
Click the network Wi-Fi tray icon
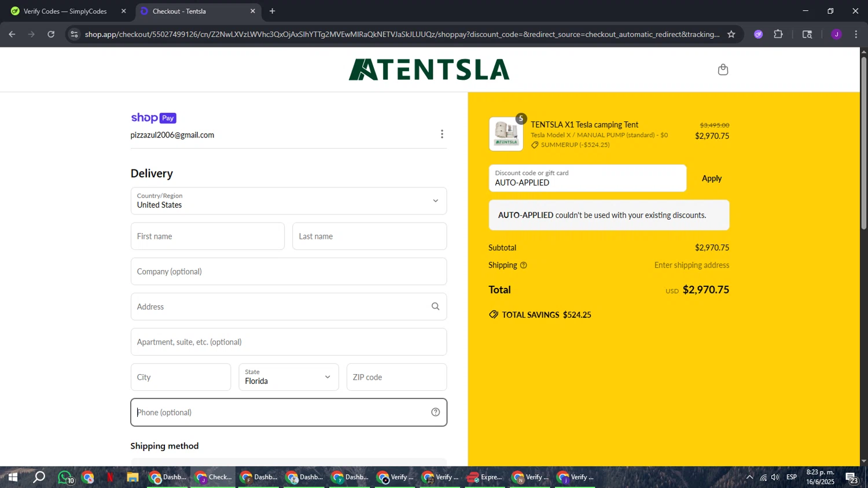click(763, 477)
